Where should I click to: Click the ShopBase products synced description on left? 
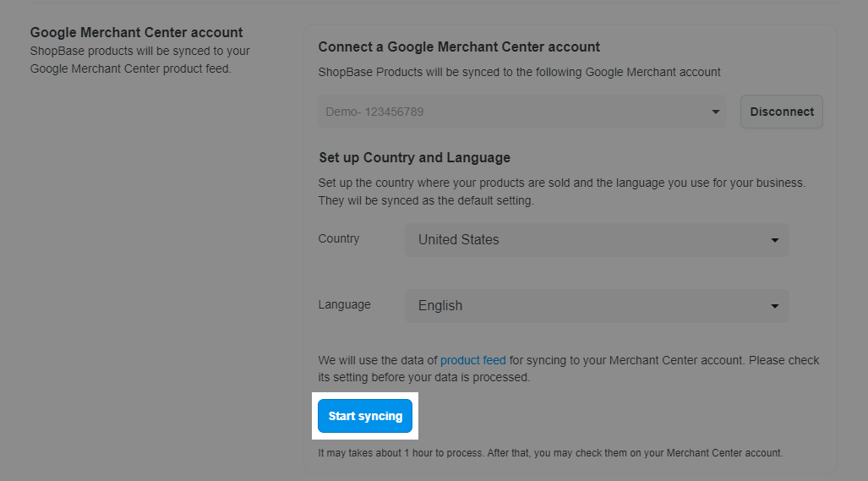140,60
